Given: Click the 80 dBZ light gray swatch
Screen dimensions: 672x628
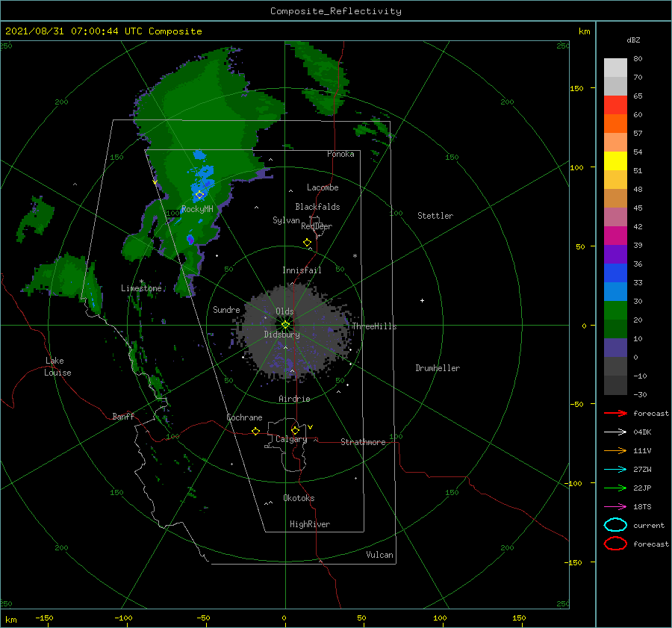Looking at the screenshot, I should coord(615,67).
